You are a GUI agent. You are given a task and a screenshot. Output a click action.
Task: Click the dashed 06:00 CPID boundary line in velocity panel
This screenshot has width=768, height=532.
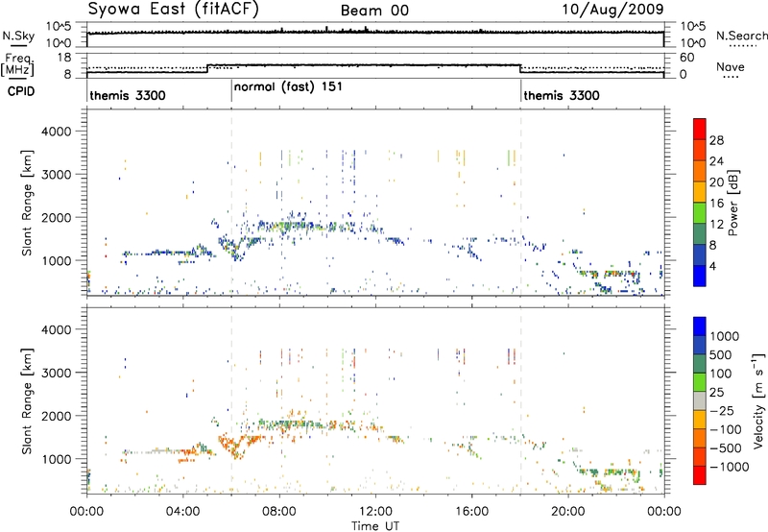[x=231, y=400]
